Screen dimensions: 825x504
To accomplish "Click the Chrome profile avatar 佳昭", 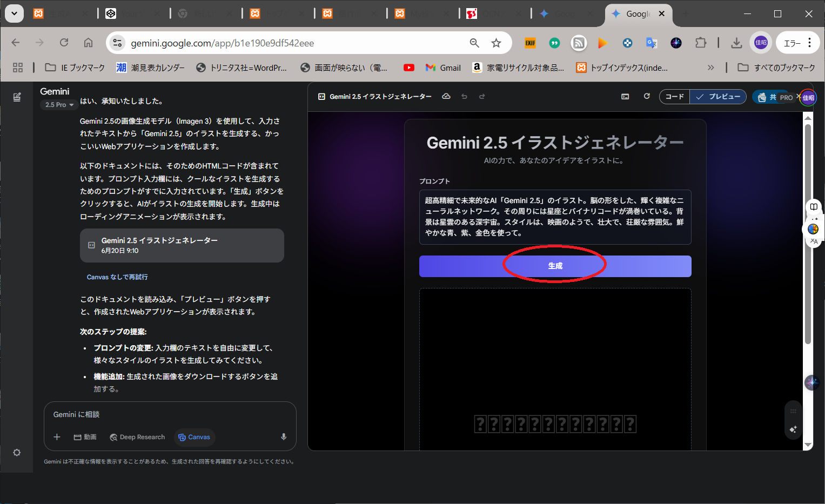I will click(x=761, y=43).
